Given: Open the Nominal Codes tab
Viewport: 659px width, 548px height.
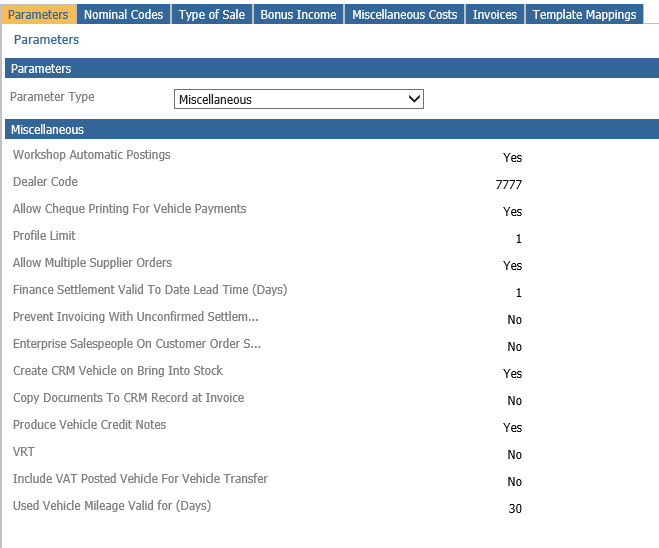Looking at the screenshot, I should point(124,14).
